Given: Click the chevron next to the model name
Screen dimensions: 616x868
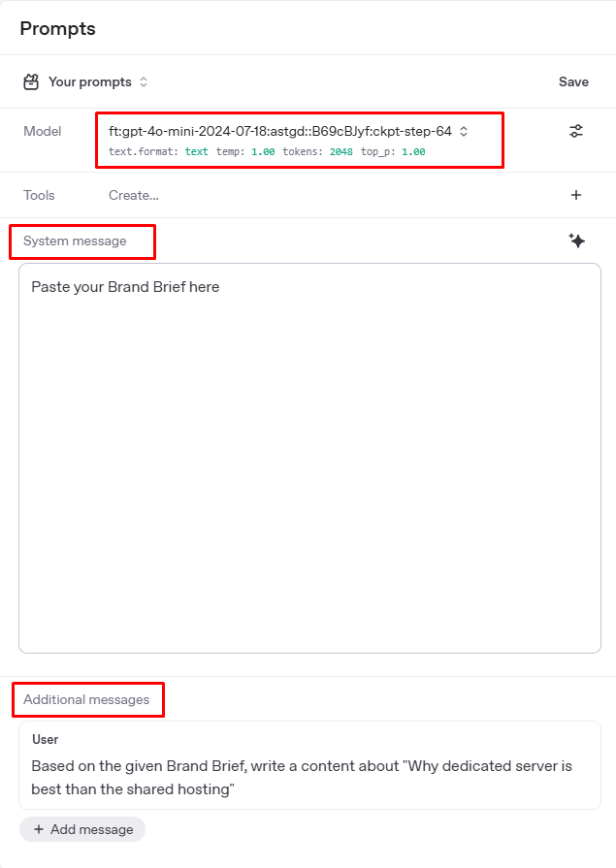Looking at the screenshot, I should 464,131.
